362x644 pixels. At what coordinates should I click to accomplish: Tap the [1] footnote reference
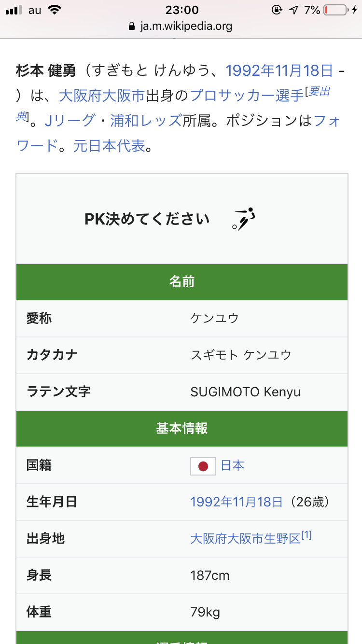pos(306,535)
